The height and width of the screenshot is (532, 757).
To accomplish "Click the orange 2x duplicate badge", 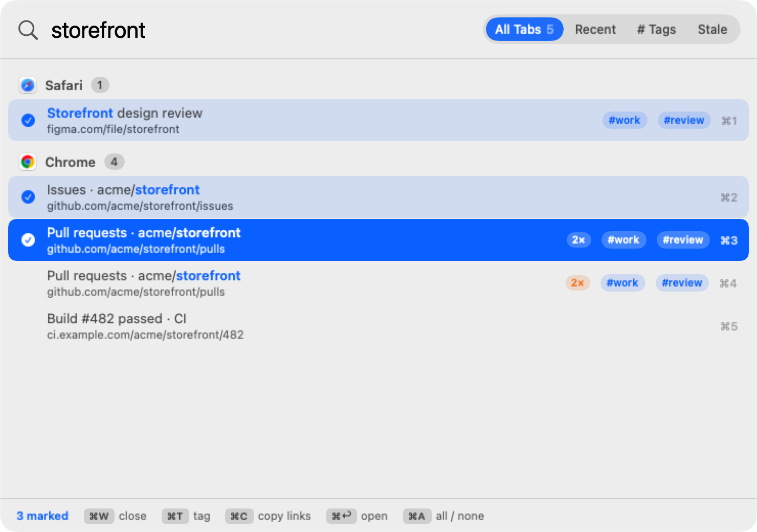I will pyautogui.click(x=577, y=283).
